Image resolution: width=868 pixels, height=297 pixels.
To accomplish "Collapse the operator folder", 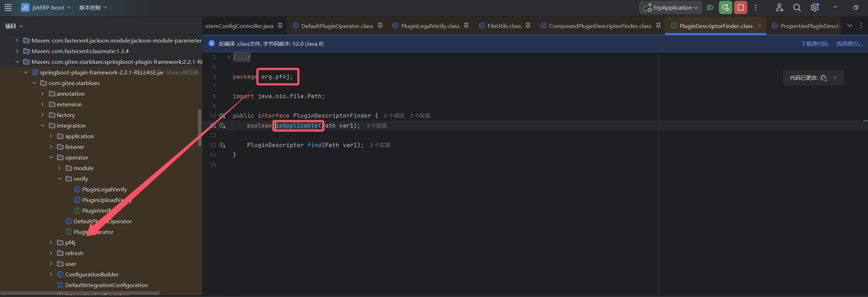I will coord(51,157).
